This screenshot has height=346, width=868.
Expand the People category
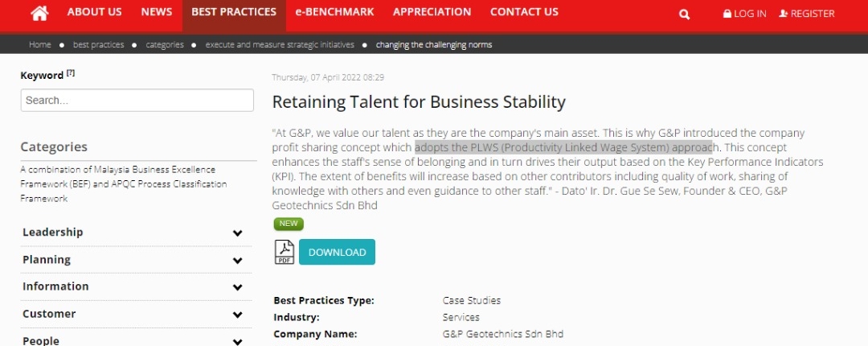(237, 341)
